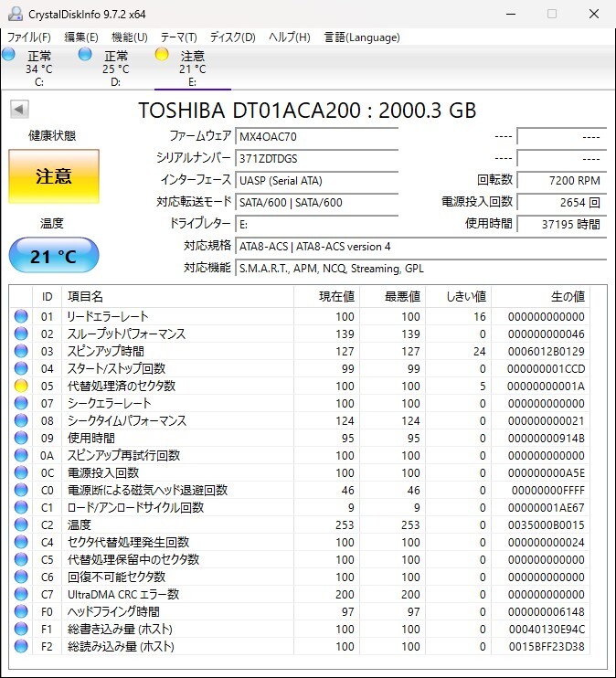Click status icon for 07 シークエラーレート
This screenshot has width=616, height=678.
pos(21,403)
